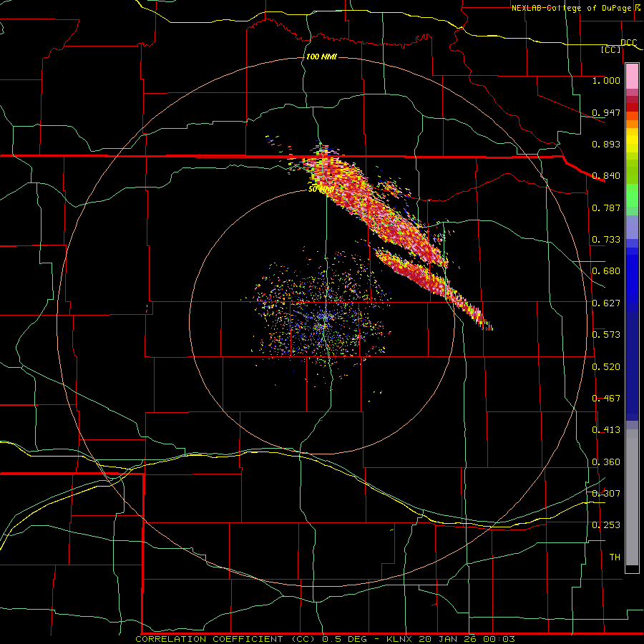Click the gray lower segment of the color bar

coord(632,497)
